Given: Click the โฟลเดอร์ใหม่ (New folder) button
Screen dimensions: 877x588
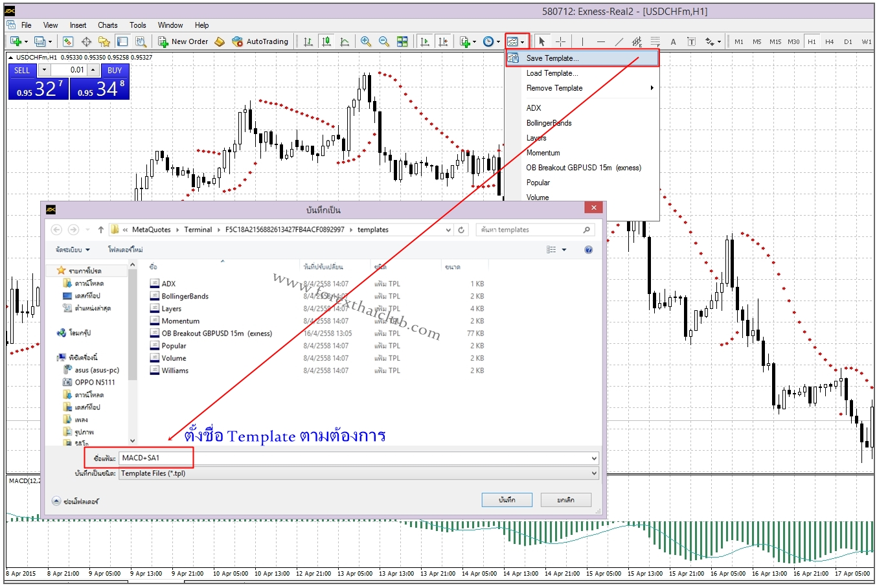Looking at the screenshot, I should pyautogui.click(x=126, y=249).
